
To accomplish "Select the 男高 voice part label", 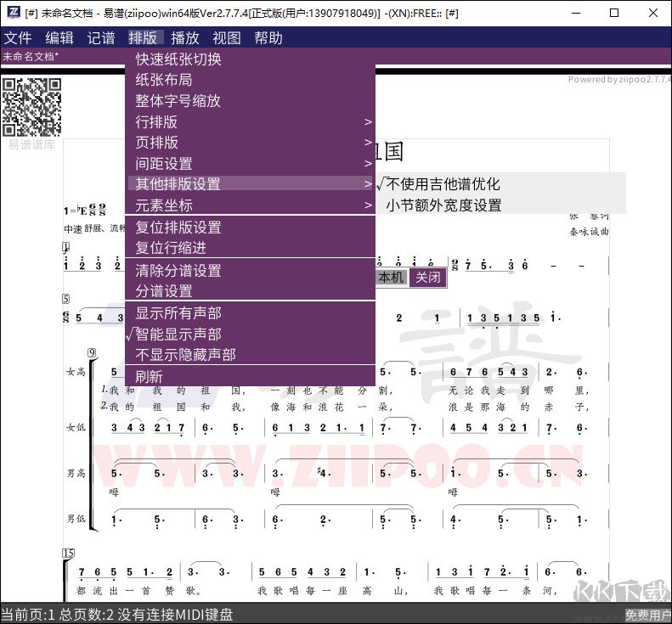I will (76, 473).
